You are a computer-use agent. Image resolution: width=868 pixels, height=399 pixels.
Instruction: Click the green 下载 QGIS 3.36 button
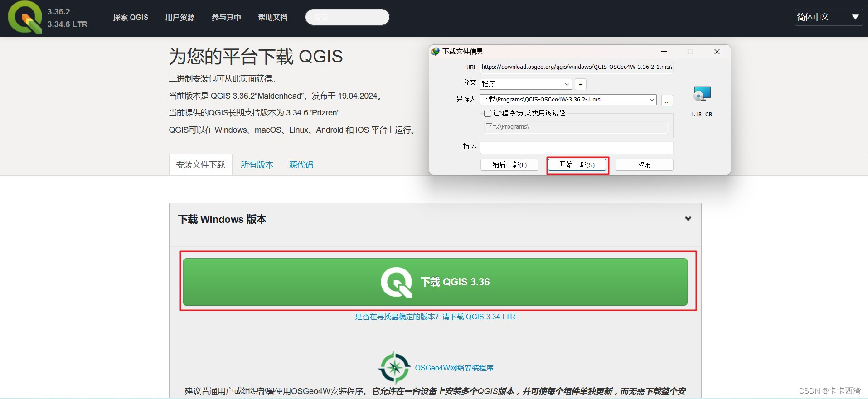point(435,282)
